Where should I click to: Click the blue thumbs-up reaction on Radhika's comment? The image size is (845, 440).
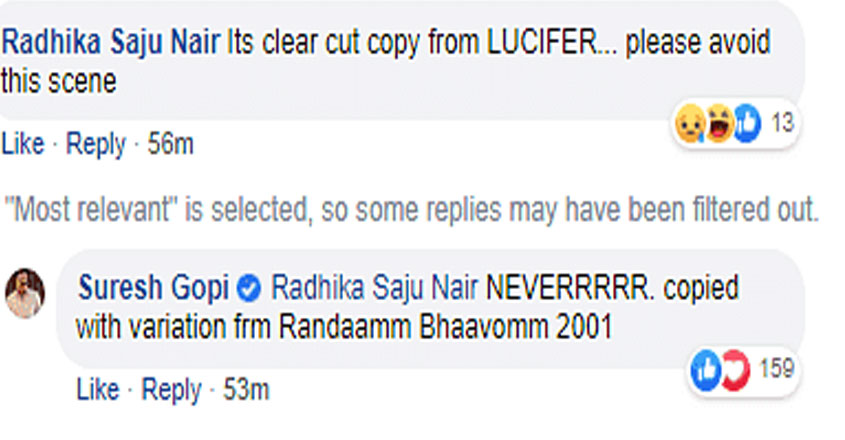tap(748, 123)
